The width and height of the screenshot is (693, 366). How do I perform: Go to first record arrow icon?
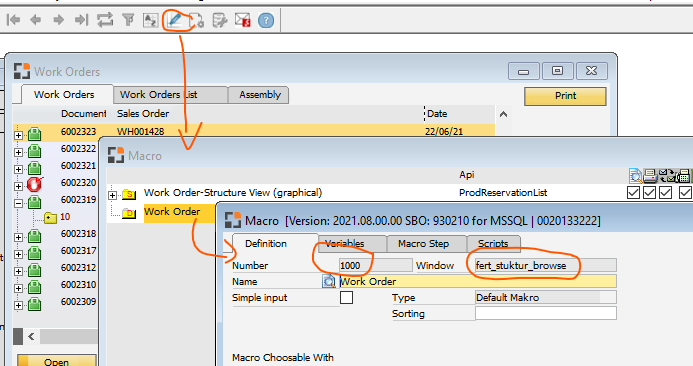click(14, 20)
